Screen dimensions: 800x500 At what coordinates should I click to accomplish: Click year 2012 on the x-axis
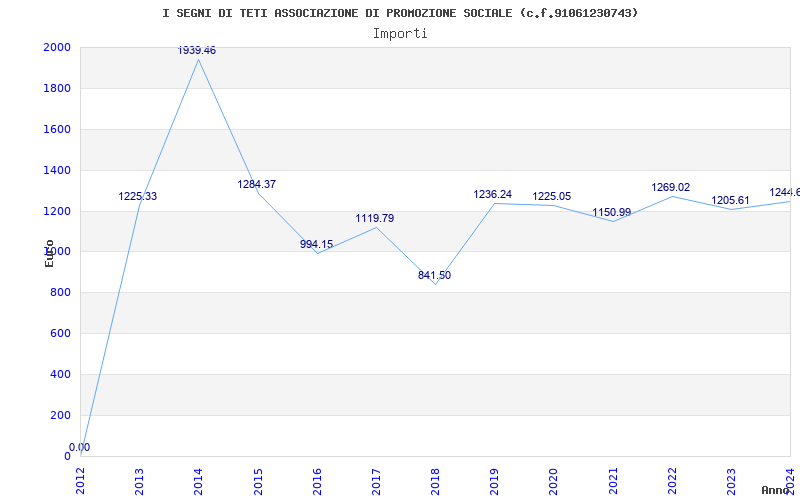(x=80, y=479)
